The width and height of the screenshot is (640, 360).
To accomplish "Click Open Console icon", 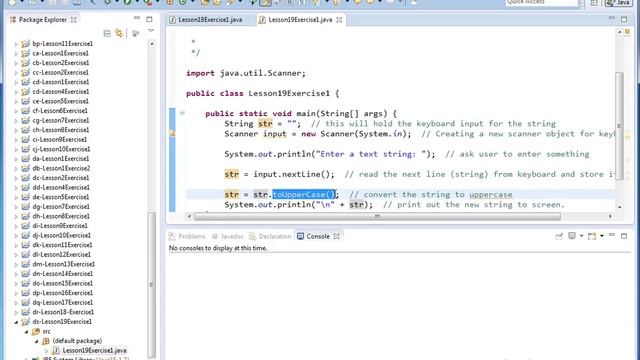I will [x=591, y=236].
